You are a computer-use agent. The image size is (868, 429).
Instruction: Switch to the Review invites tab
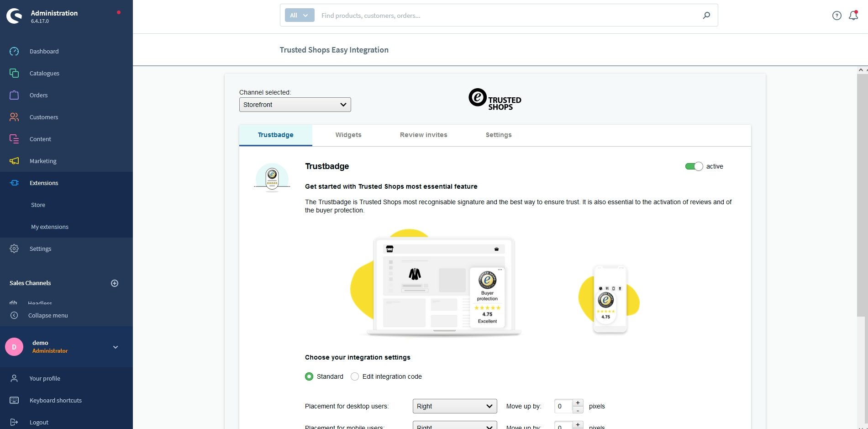pyautogui.click(x=424, y=135)
